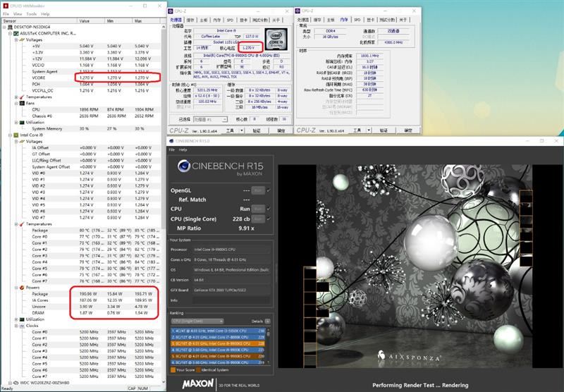Click the right CPU-Z window title icon
The width and height of the screenshot is (564, 392).
pyautogui.click(x=298, y=11)
